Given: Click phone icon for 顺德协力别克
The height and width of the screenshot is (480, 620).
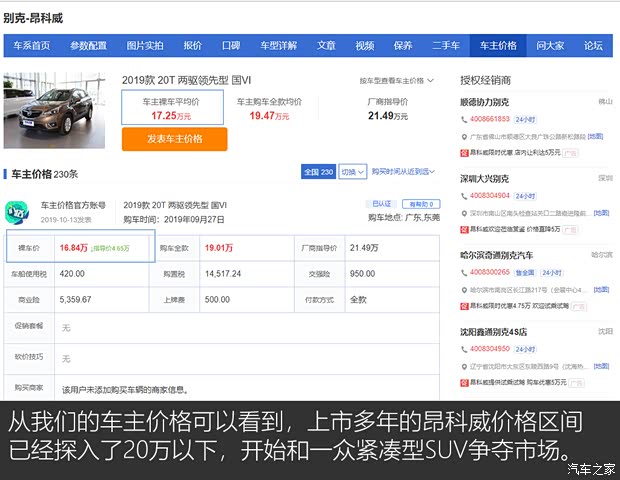Looking at the screenshot, I should point(464,119).
